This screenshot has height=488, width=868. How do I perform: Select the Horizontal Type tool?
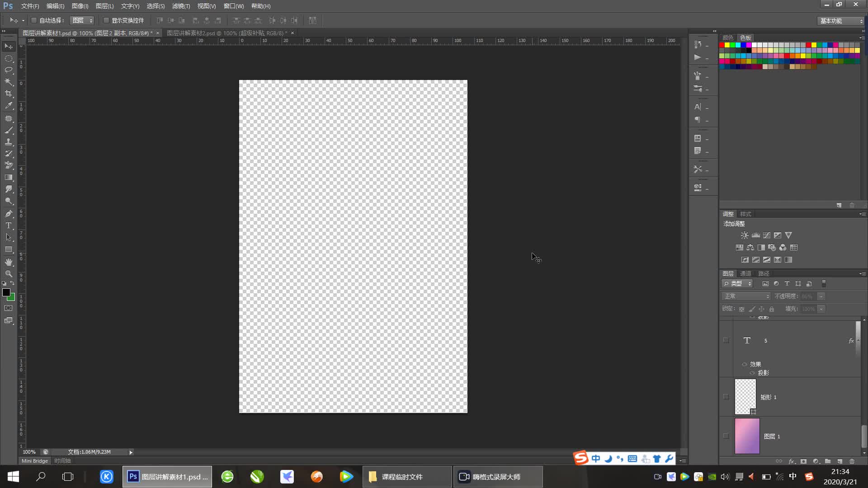(9, 225)
